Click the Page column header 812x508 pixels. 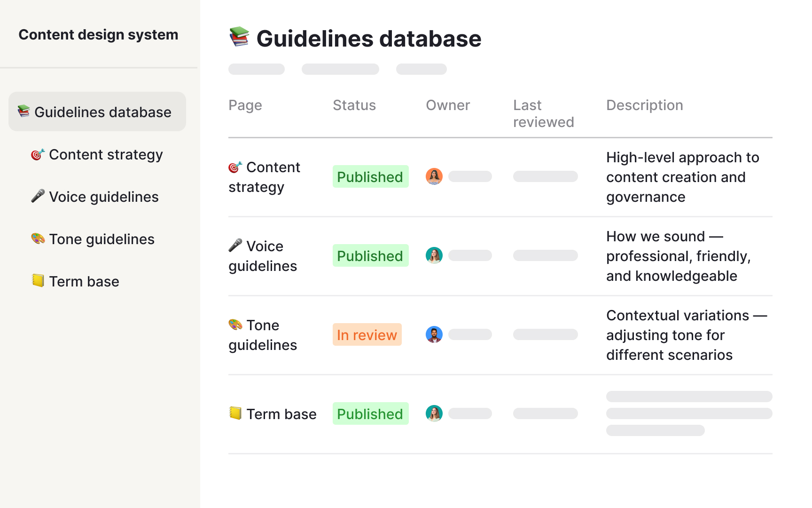[245, 105]
